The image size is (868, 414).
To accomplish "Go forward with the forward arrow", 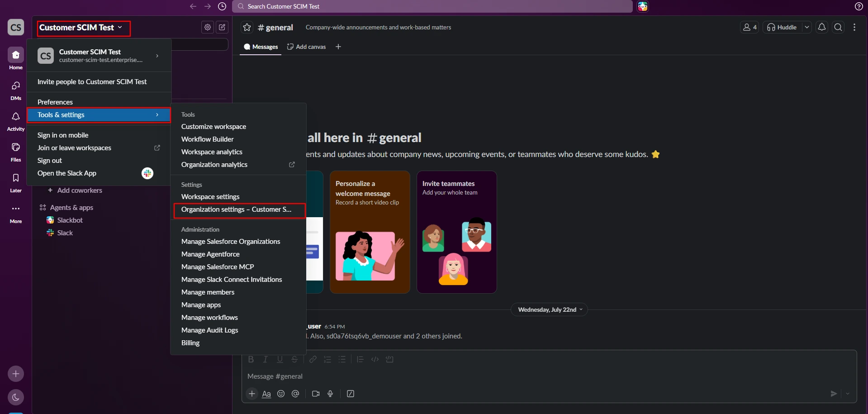I will tap(208, 6).
